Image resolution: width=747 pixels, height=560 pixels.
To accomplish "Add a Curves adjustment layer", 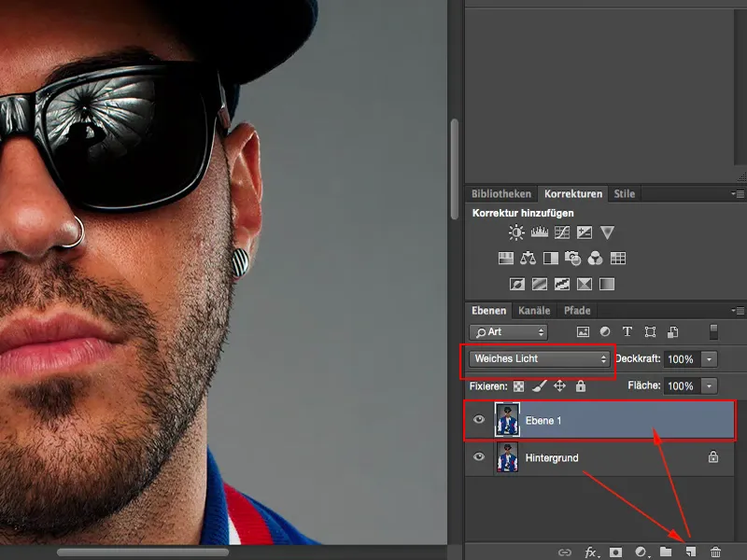I will (x=562, y=232).
